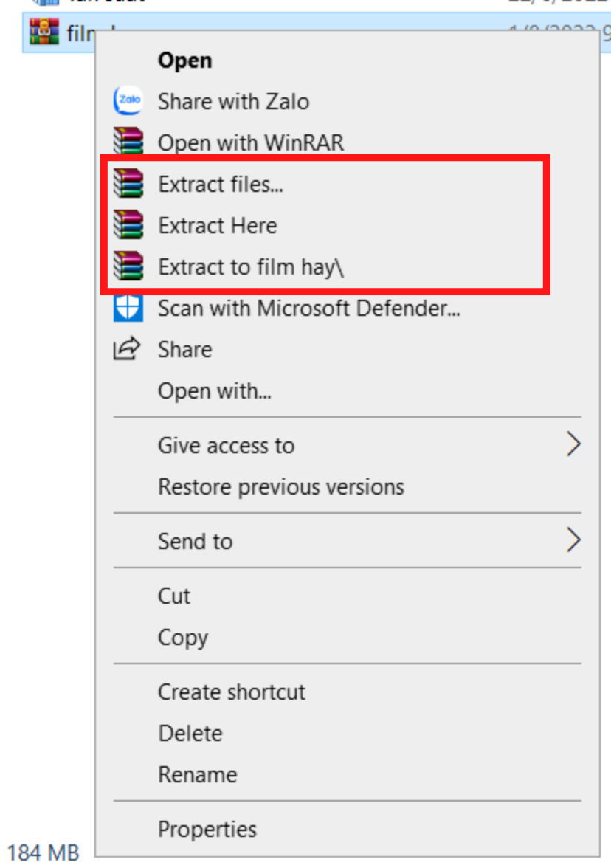611x868 pixels.
Task: Click WinRAR icon beside Extract to film hay\
Action: 128,266
